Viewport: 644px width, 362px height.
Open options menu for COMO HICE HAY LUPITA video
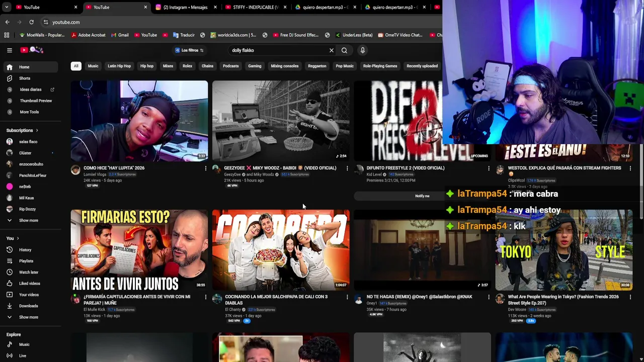coord(205,168)
